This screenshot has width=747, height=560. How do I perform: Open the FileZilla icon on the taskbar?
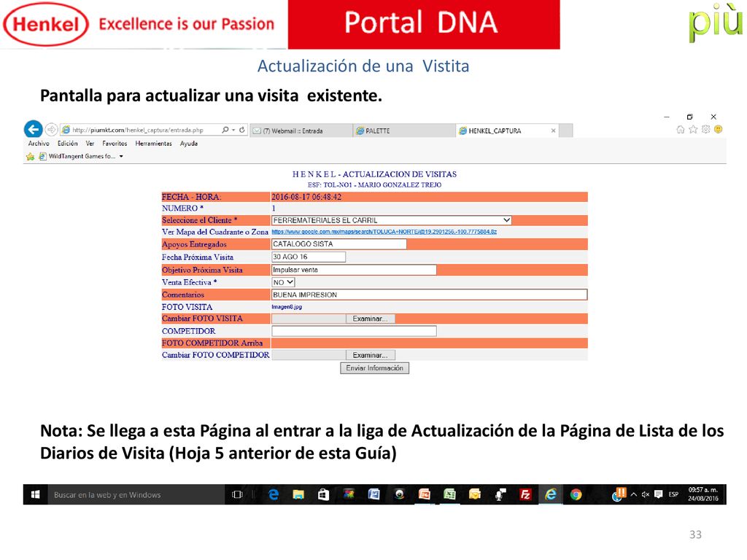(x=525, y=495)
